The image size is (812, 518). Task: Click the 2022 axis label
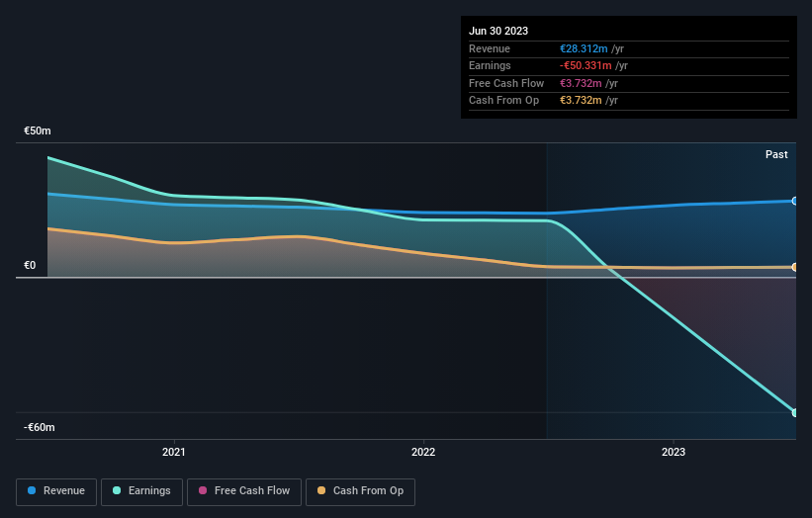point(423,452)
